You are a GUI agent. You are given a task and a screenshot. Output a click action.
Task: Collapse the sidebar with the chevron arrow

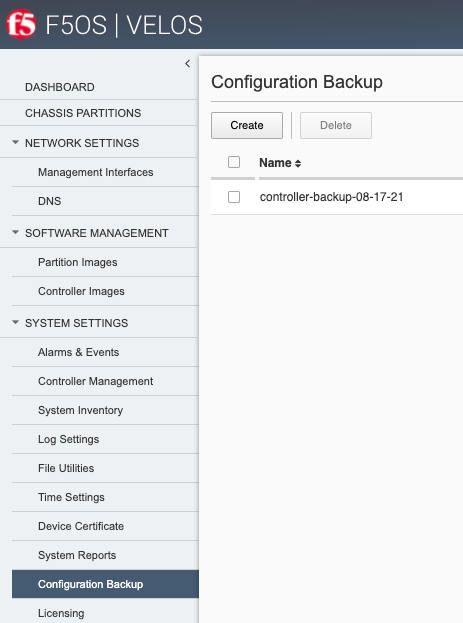click(x=188, y=64)
